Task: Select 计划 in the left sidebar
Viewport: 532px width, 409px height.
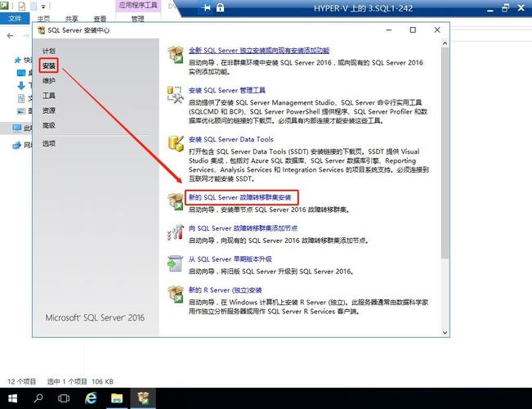Action: point(48,51)
